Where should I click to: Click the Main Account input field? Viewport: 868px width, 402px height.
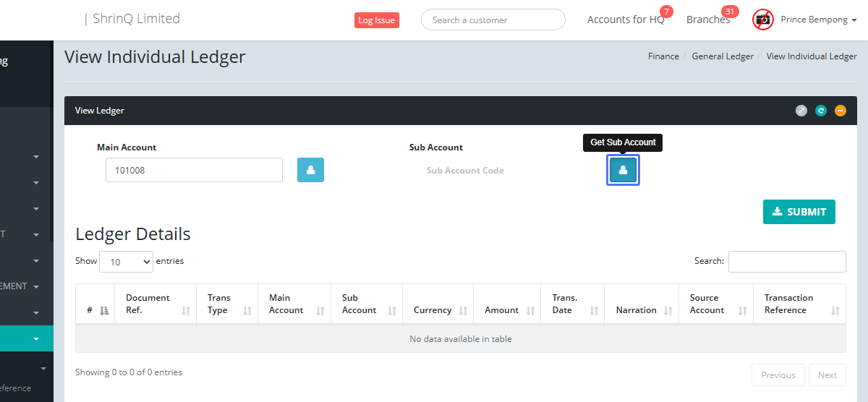point(194,170)
